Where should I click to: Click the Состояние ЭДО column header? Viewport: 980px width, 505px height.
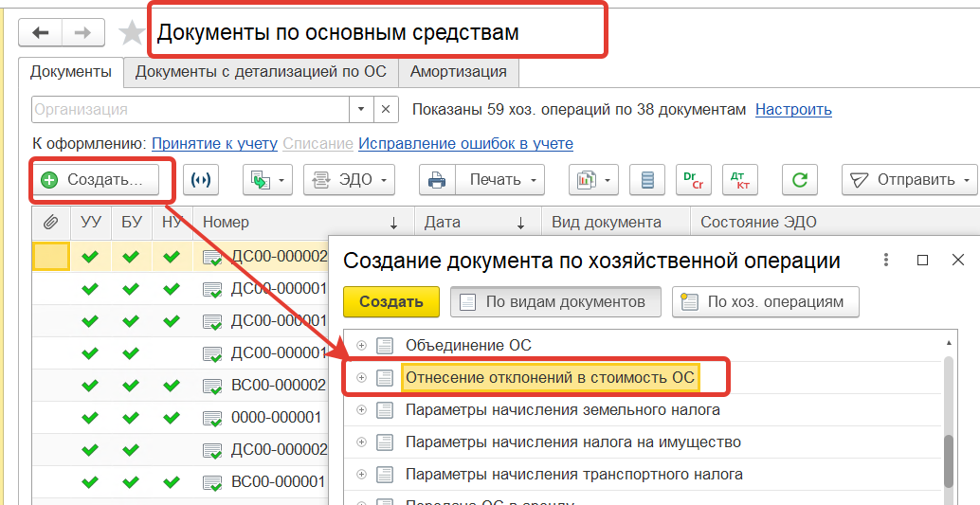(x=835, y=222)
